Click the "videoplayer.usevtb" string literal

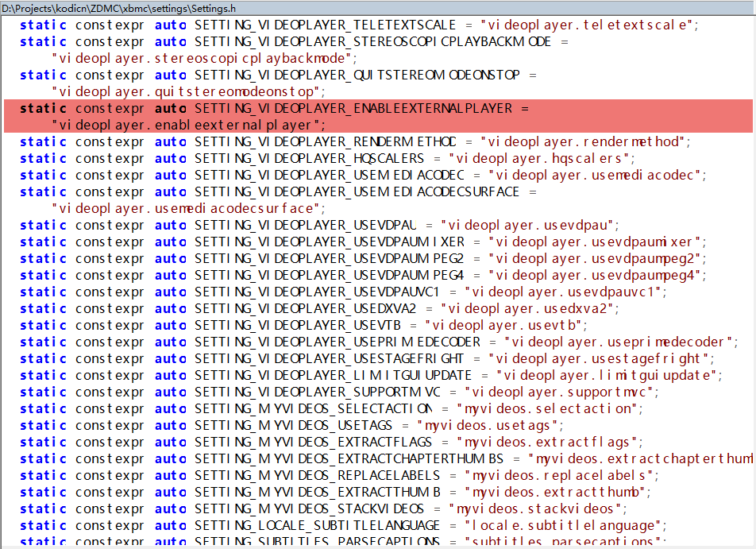tap(505, 325)
